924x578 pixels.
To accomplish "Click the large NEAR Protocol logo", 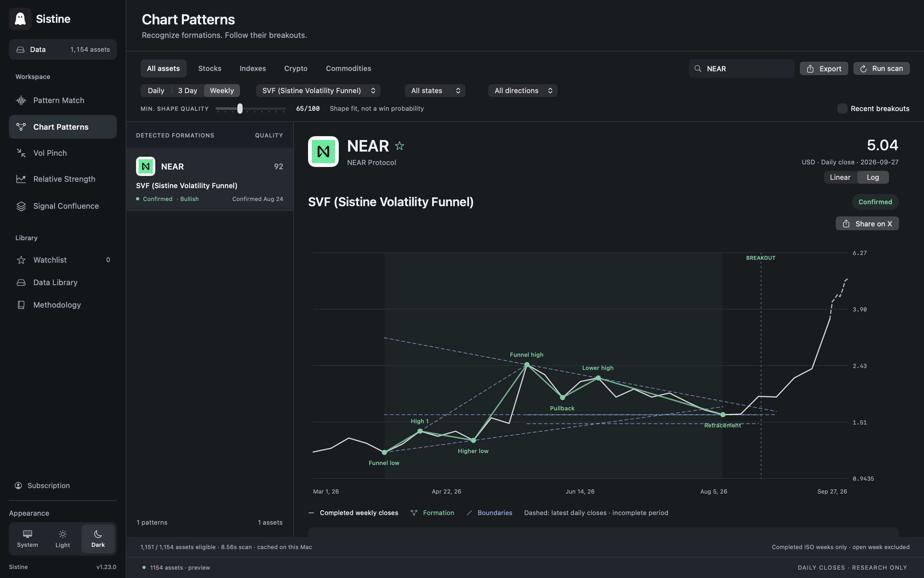I will 323,151.
